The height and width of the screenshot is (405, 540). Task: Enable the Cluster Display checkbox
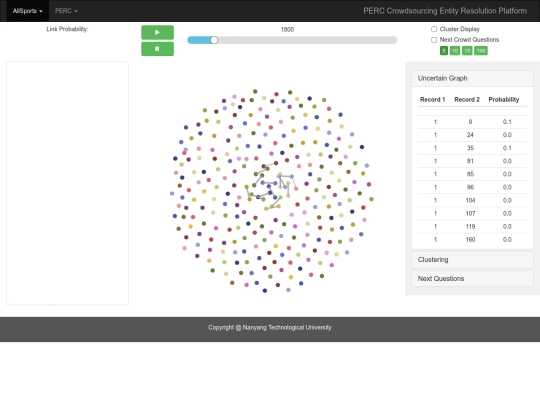[434, 29]
